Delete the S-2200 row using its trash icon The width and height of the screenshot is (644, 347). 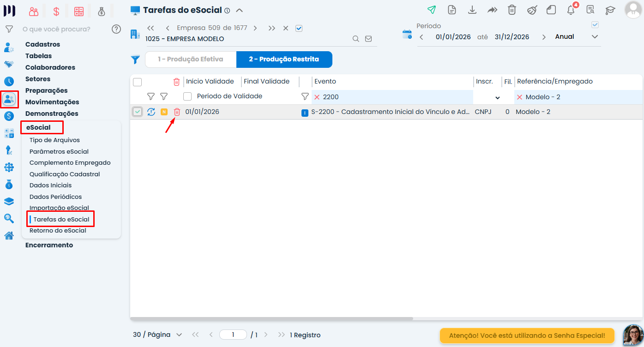click(x=177, y=112)
